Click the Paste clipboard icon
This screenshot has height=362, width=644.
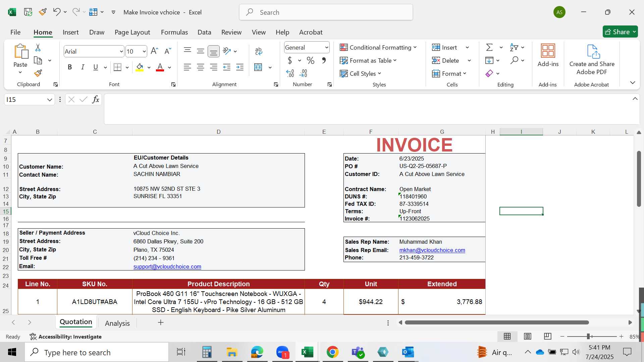coord(20,52)
